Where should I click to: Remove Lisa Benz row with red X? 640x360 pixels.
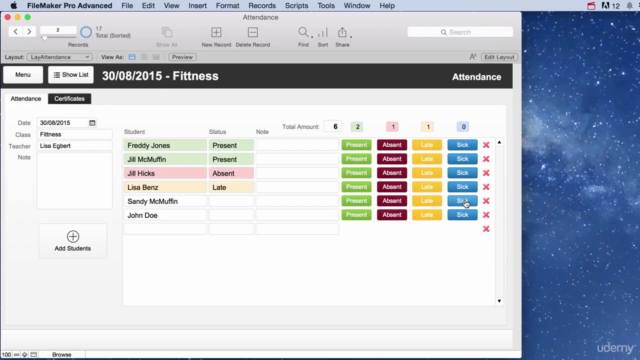click(x=486, y=187)
